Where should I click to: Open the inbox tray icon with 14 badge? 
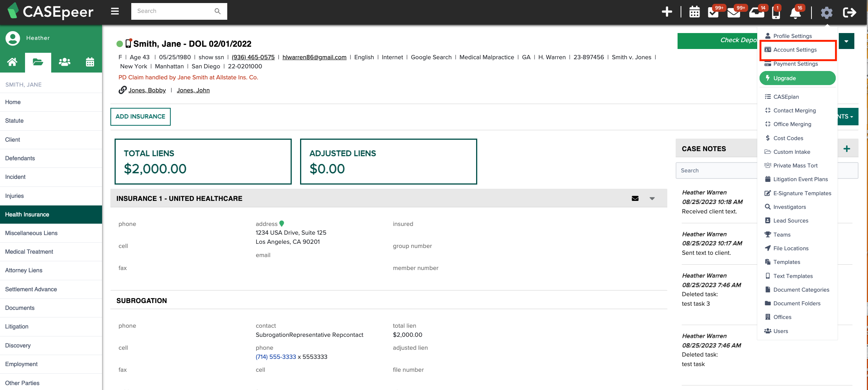756,12
